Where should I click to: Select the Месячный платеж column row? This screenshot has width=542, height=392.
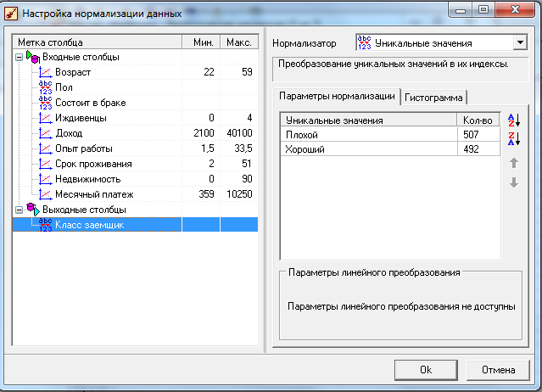tap(135, 194)
